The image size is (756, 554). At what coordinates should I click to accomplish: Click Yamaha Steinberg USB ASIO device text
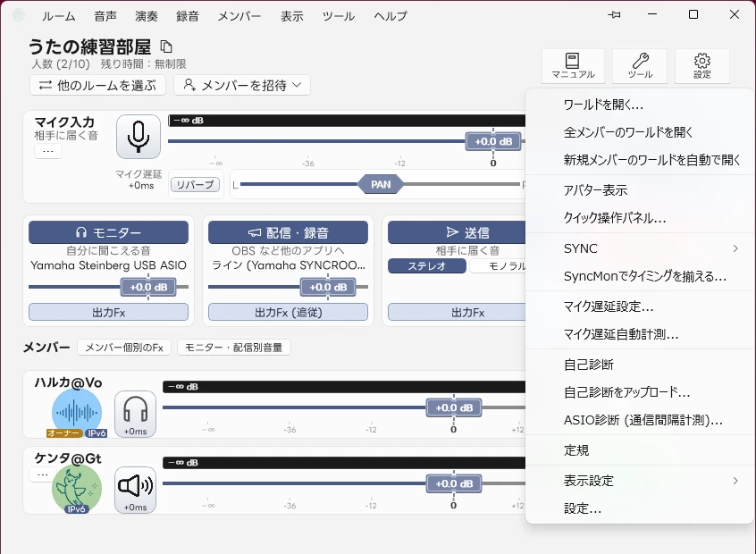[108, 265]
